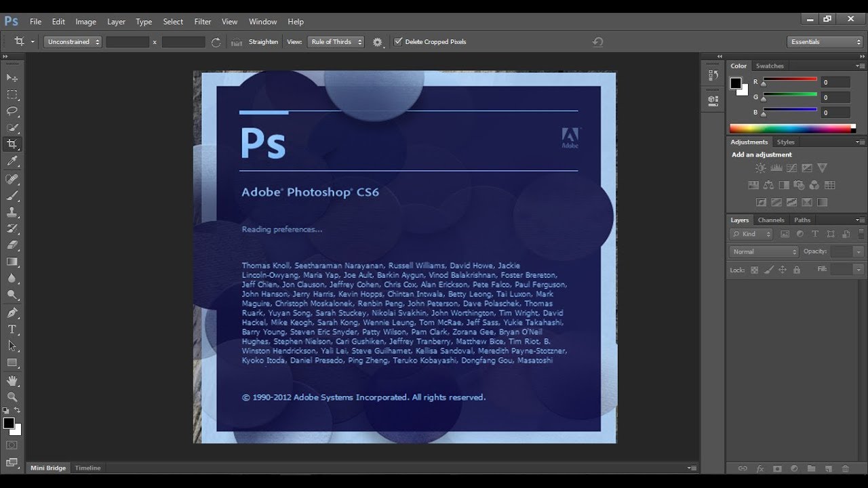
Task: Select the Pen tool
Action: click(12, 313)
